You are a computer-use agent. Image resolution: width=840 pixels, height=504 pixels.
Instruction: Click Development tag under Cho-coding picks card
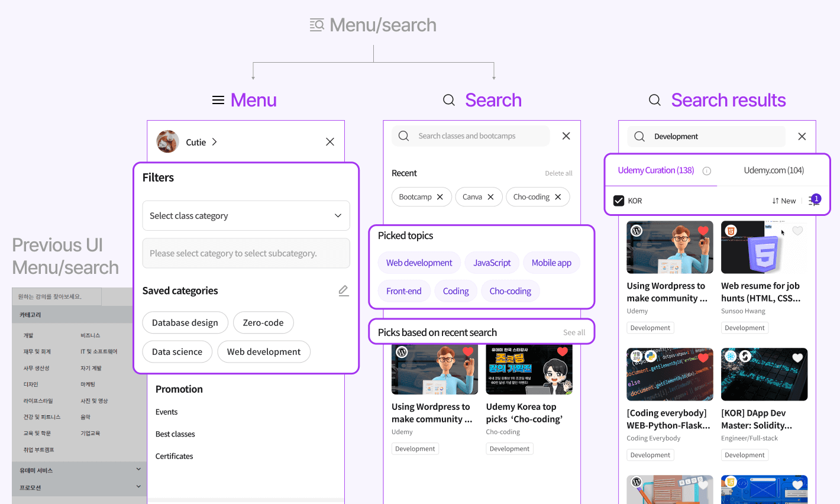point(510,449)
